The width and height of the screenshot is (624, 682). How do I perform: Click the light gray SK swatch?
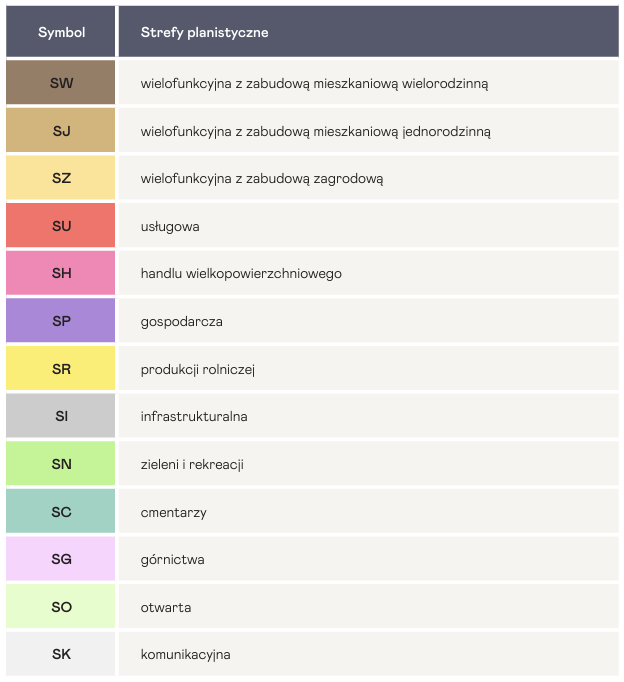[x=61, y=654]
